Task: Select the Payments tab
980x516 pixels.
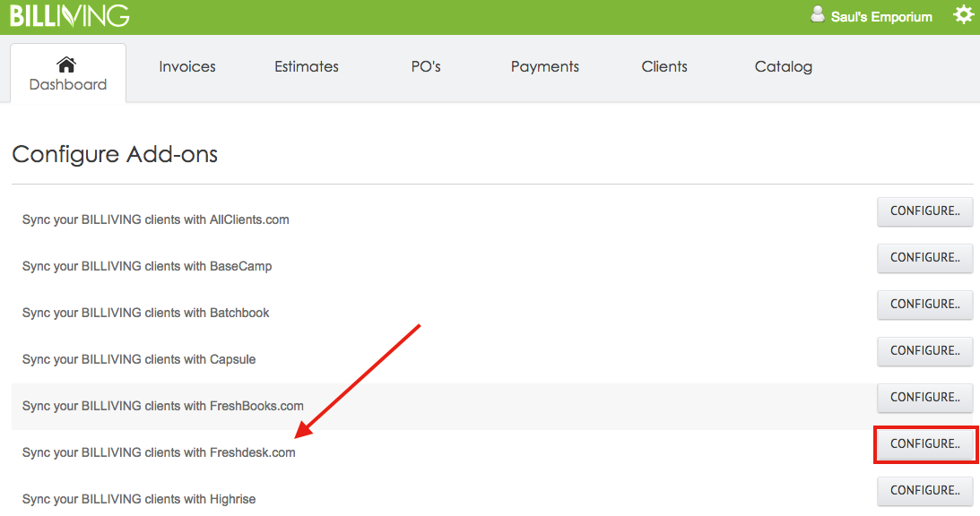Action: point(545,67)
